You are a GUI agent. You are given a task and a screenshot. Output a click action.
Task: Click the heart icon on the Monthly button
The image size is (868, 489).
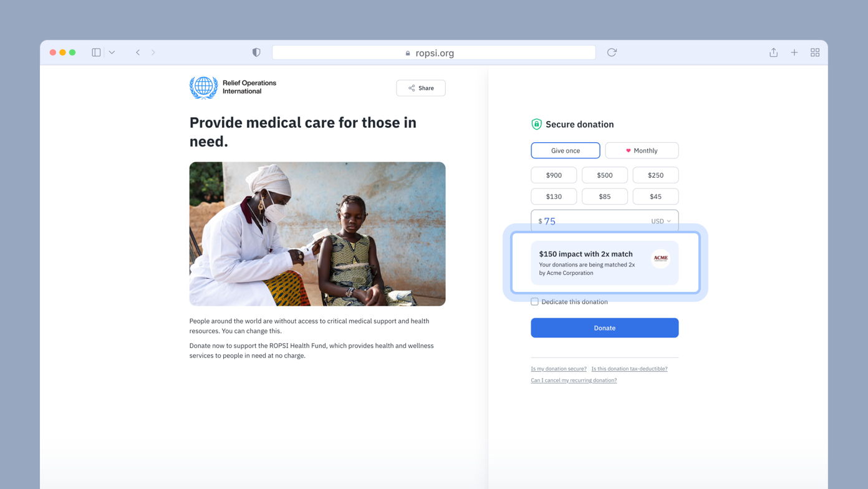coord(629,150)
